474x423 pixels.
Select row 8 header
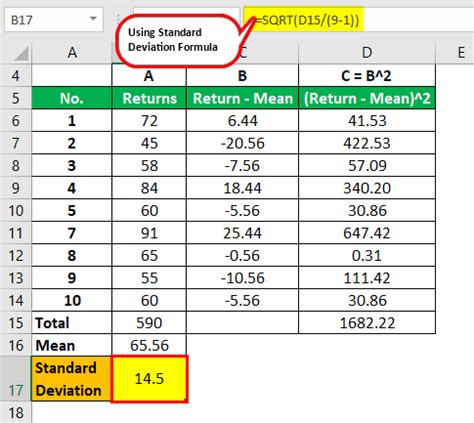coord(15,166)
